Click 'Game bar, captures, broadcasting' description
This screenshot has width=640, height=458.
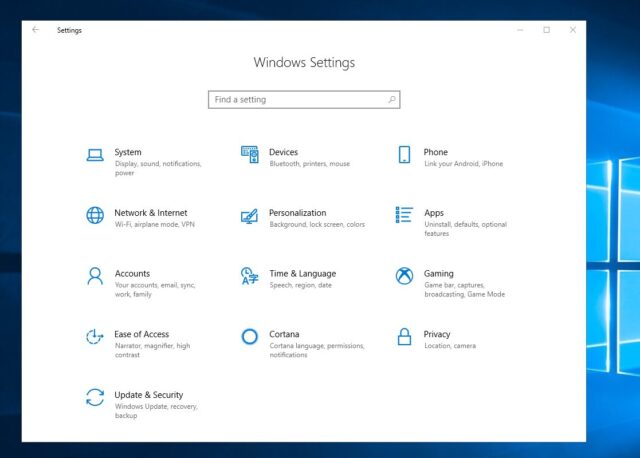[464, 290]
